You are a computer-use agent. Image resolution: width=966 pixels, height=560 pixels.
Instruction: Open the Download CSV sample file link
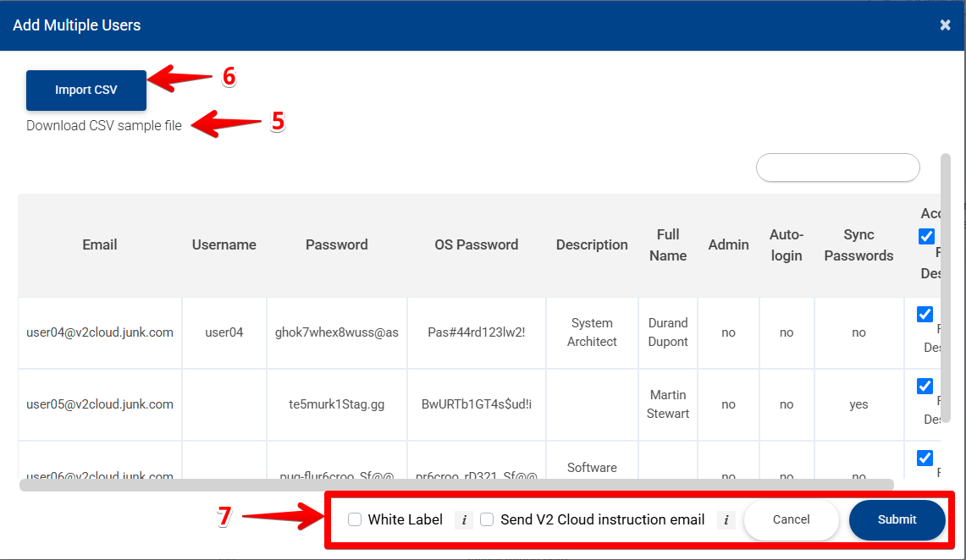pyautogui.click(x=104, y=125)
